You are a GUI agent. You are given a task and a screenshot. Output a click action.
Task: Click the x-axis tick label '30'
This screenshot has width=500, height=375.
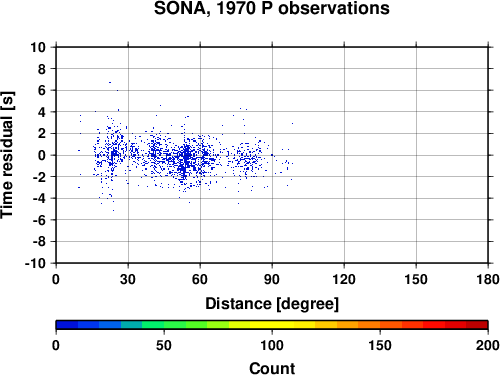[x=128, y=279]
